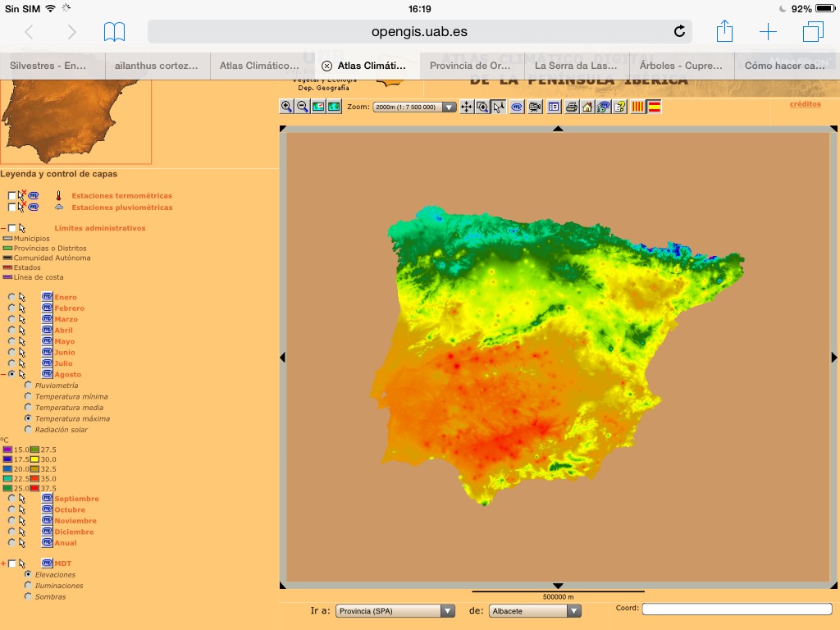Select the pan (four arrows) tool
The height and width of the screenshot is (630, 840).
467,107
